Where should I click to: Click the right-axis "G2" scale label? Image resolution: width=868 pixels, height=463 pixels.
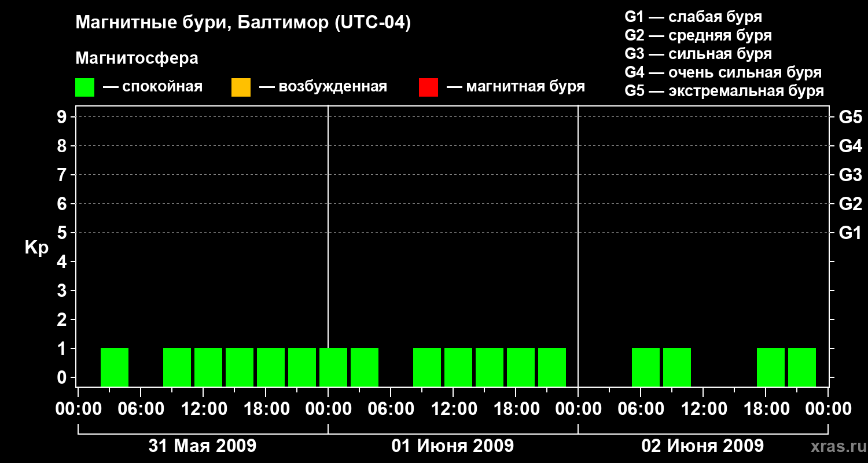coord(850,204)
